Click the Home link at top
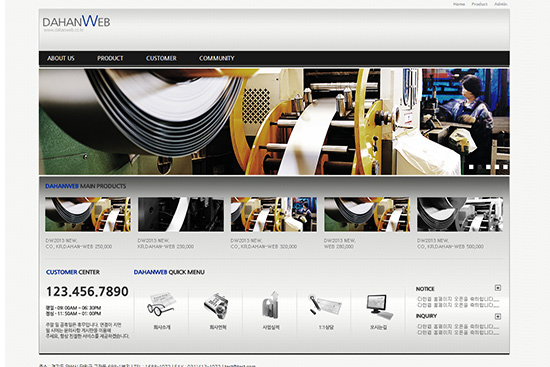The height and width of the screenshot is (367, 550). click(x=459, y=4)
